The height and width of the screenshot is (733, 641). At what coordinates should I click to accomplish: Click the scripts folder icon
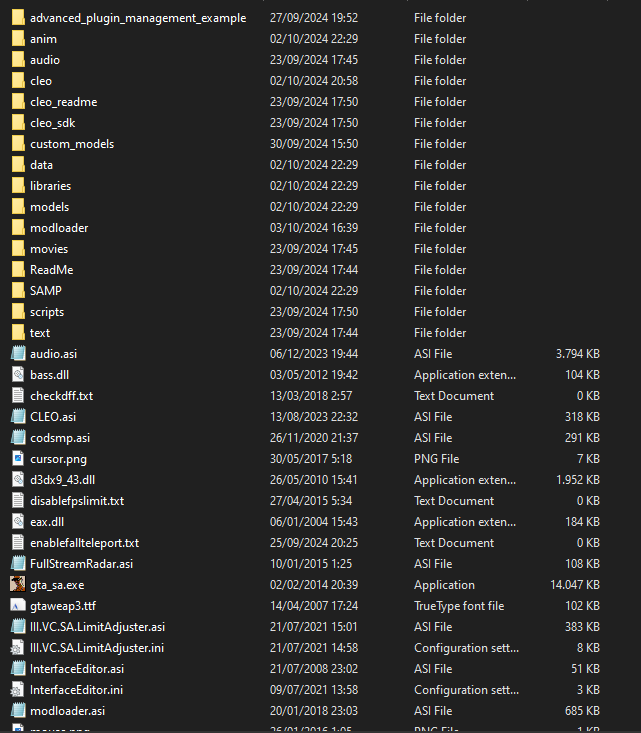tap(18, 311)
